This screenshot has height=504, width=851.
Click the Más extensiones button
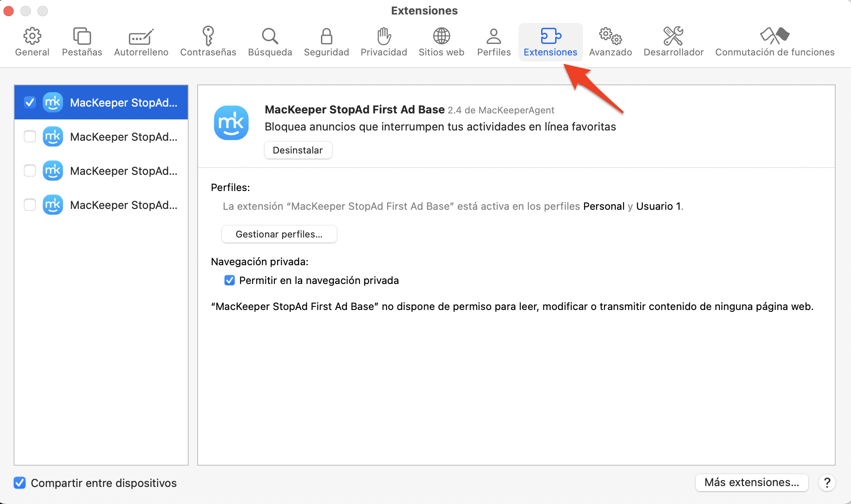[752, 483]
